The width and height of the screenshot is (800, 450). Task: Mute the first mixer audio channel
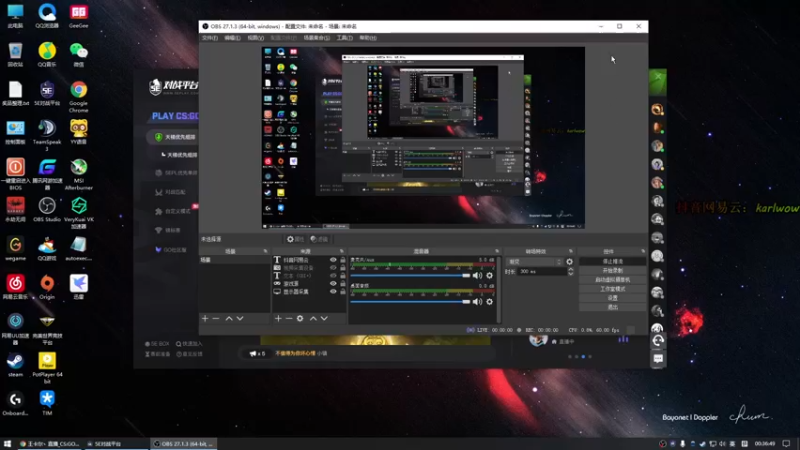pyautogui.click(x=477, y=276)
